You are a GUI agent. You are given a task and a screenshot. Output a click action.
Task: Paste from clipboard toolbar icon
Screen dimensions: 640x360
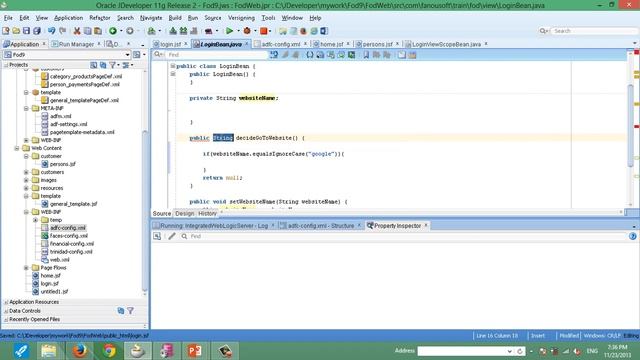click(98, 31)
